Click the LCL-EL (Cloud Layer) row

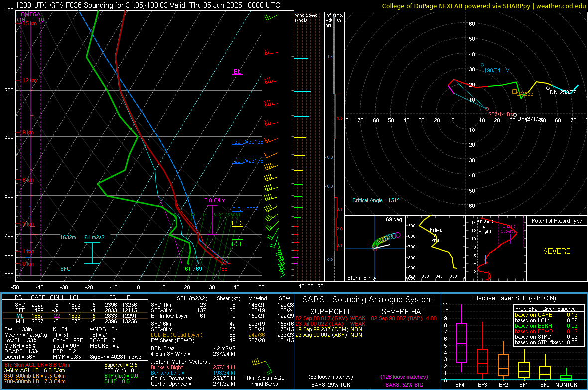[222, 335]
